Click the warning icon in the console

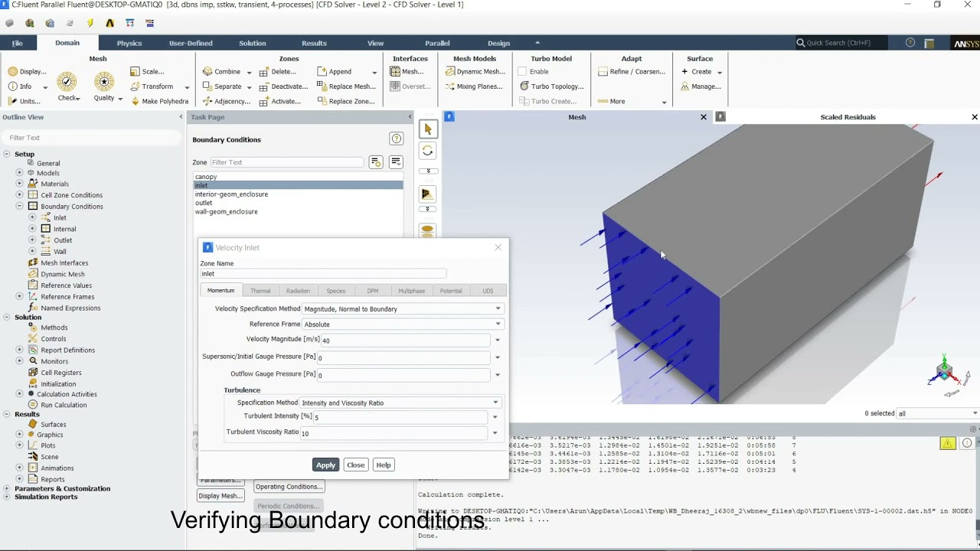click(x=948, y=443)
